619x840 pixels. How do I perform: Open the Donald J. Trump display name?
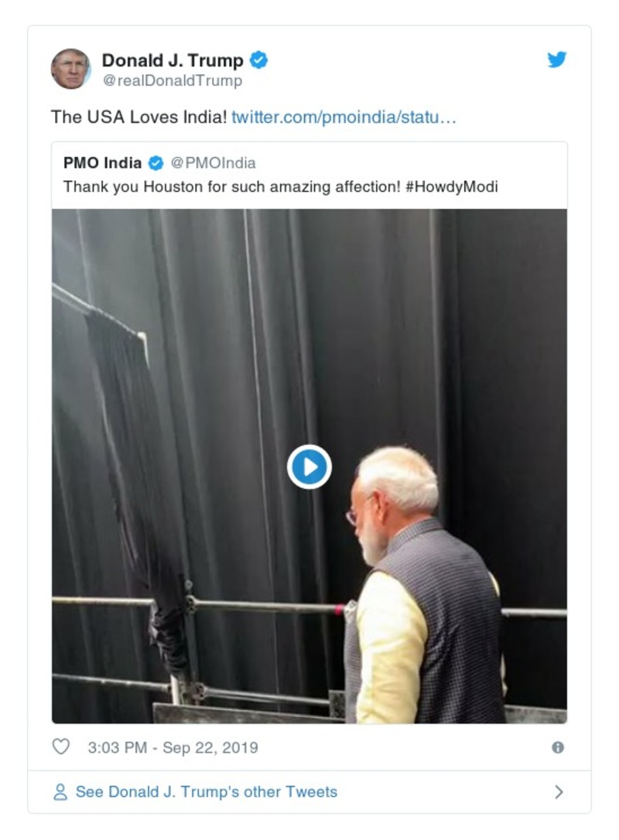[x=173, y=60]
